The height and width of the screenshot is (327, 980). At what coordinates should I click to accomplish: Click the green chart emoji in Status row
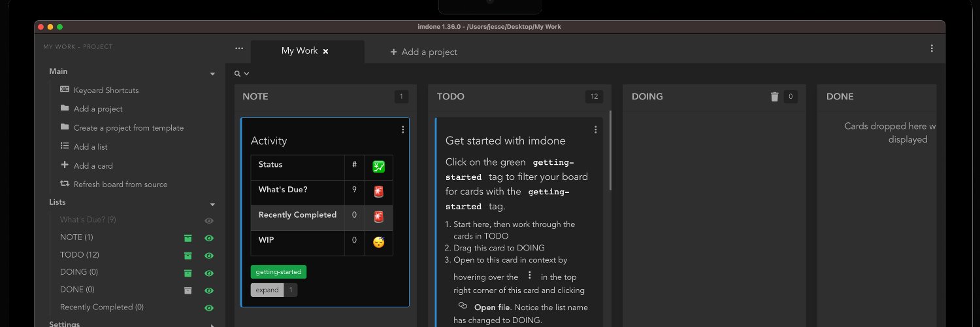[379, 167]
